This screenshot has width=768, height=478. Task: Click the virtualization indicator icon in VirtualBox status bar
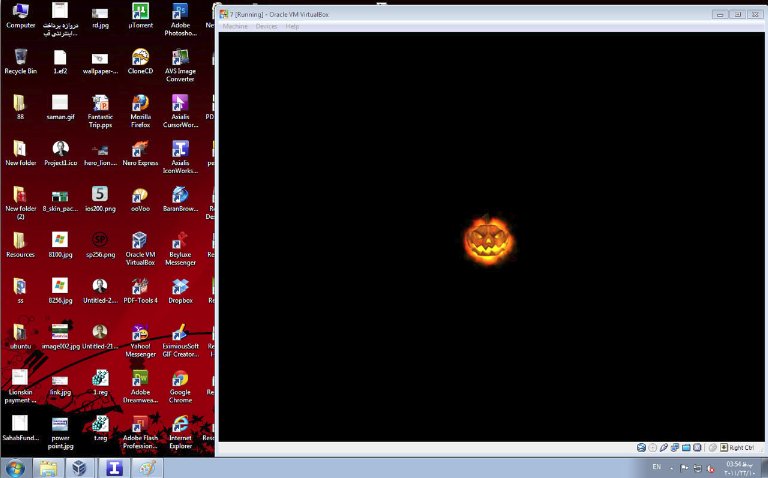697,448
